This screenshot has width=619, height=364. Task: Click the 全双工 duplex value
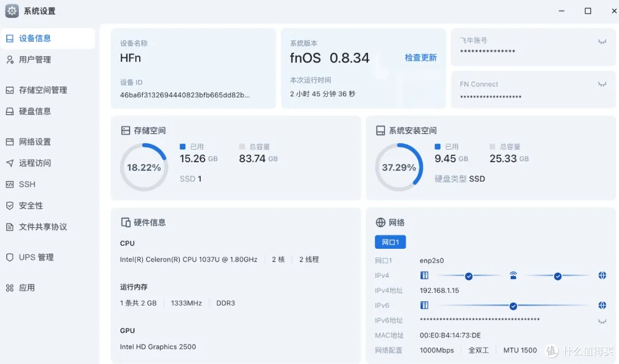click(479, 351)
